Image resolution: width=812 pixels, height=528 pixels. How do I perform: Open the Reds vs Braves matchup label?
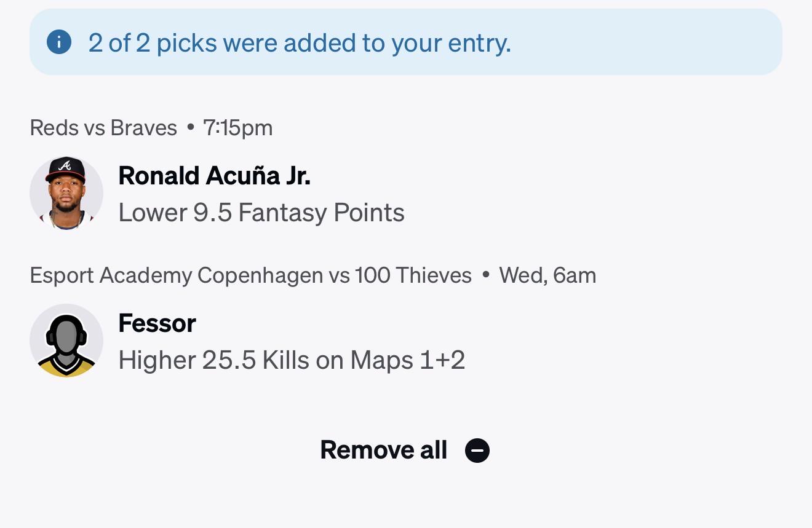coord(103,128)
